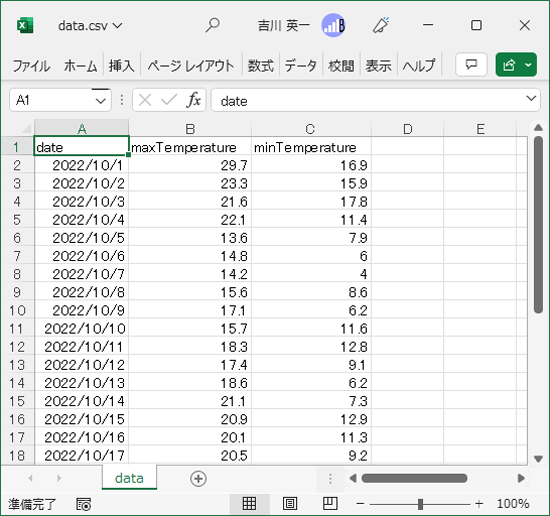Click the insert function fx icon
550x516 pixels.
pyautogui.click(x=194, y=100)
